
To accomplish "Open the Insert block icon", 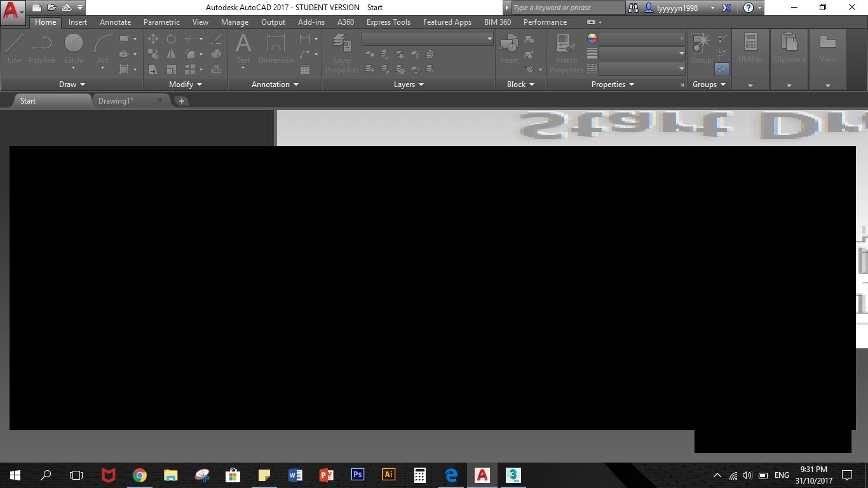I will (x=508, y=48).
